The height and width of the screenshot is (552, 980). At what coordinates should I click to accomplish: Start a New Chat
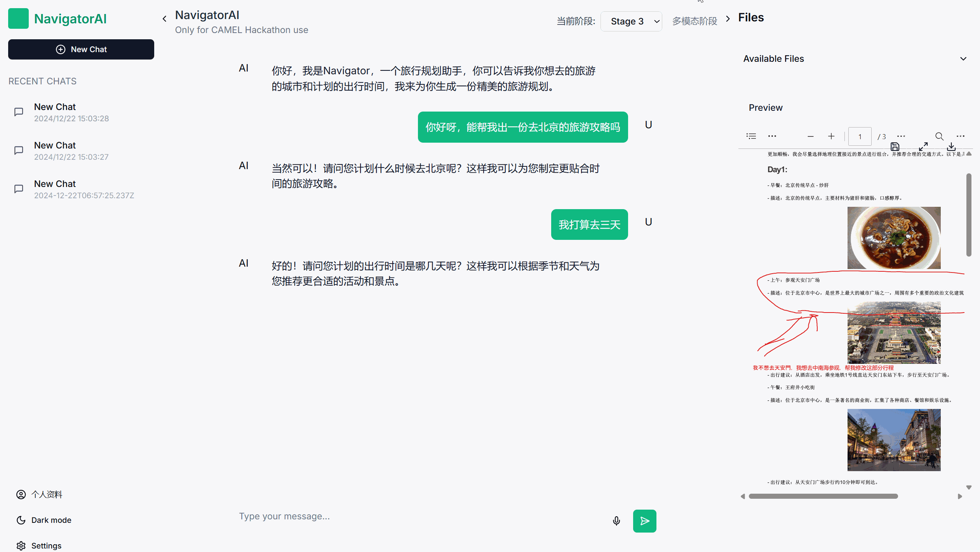(81, 49)
